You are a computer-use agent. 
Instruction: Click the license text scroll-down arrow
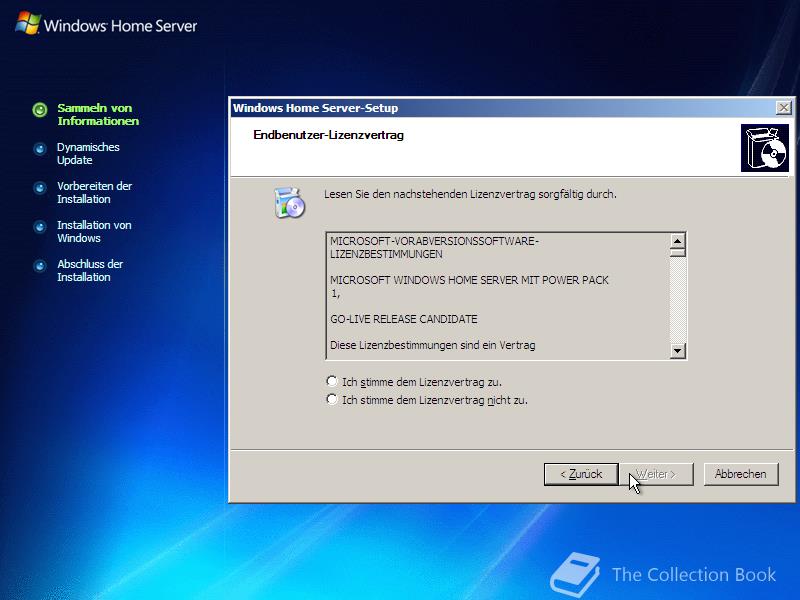(x=678, y=351)
